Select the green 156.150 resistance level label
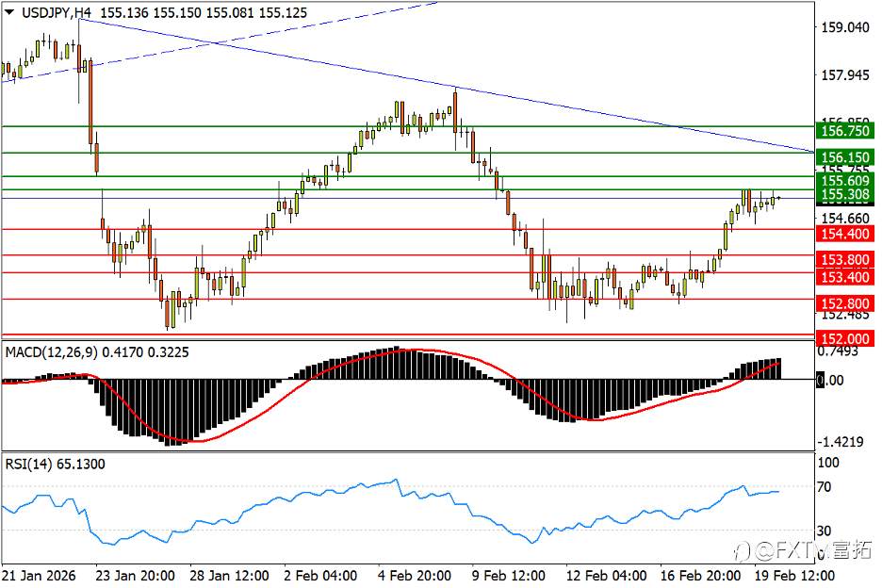This screenshot has height=588, width=882. pyautogui.click(x=845, y=157)
